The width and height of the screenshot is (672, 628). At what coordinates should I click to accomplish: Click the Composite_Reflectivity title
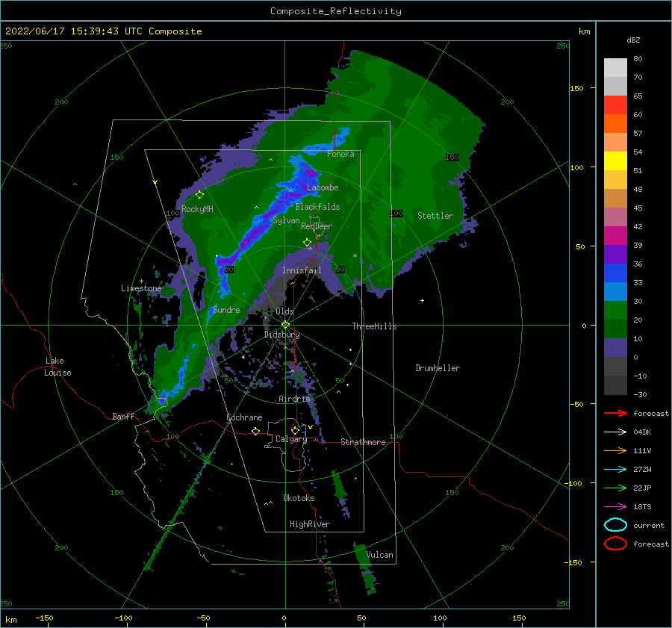pyautogui.click(x=336, y=11)
